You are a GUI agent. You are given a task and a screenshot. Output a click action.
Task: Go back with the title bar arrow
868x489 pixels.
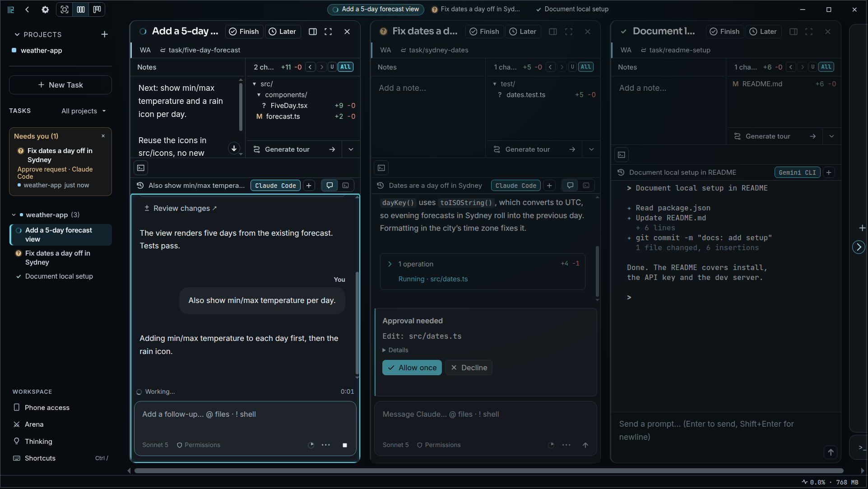27,9
